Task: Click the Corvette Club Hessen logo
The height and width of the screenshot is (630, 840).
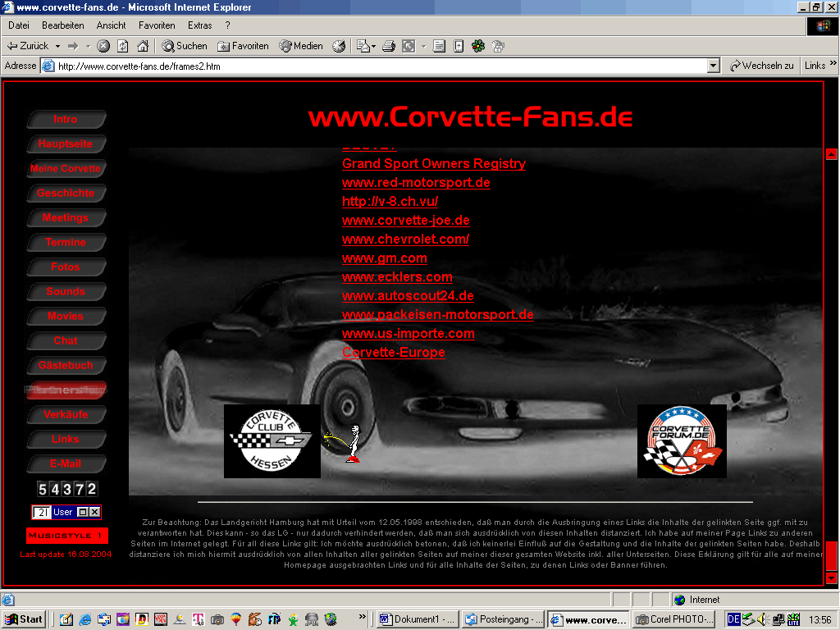Action: click(x=272, y=441)
